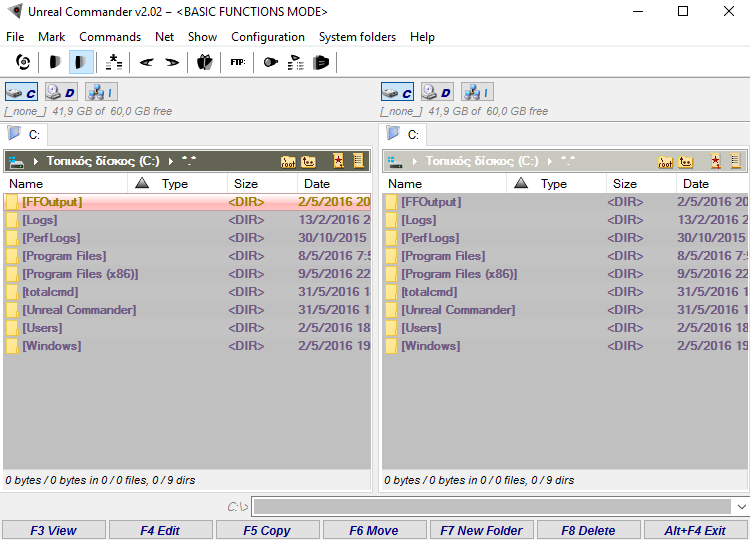Click the last toolbar icon, the dark block
This screenshot has height=540, width=750.
[x=321, y=62]
